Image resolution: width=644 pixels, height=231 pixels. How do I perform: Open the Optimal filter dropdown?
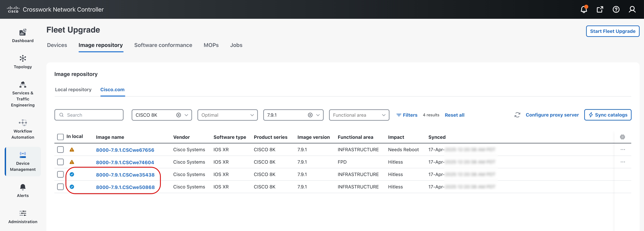(x=227, y=115)
